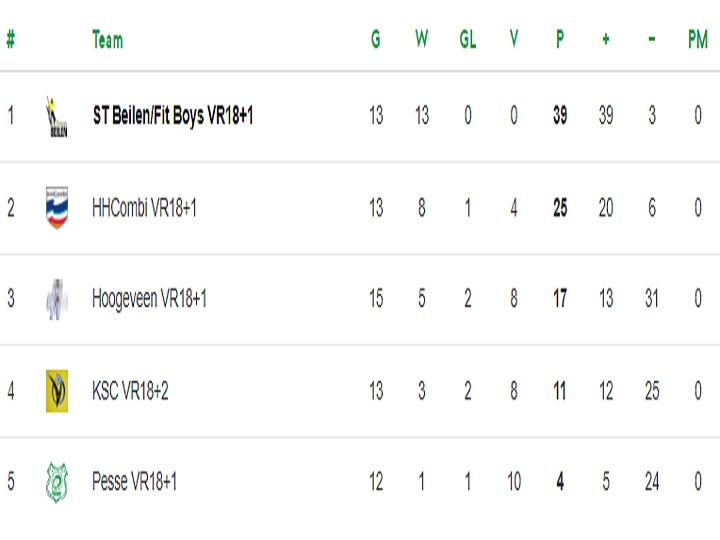Image resolution: width=720 pixels, height=540 pixels.
Task: Click the G column header
Action: 376,39
